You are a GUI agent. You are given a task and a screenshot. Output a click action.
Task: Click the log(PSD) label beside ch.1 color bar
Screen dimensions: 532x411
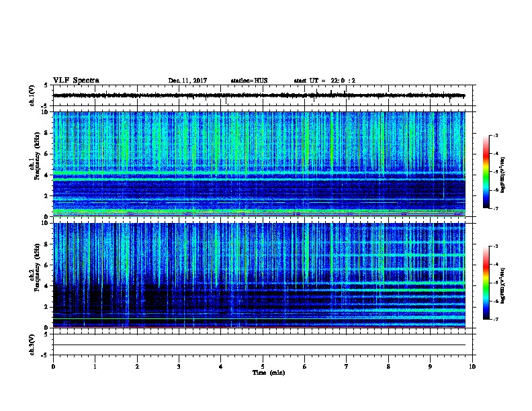pyautogui.click(x=502, y=175)
